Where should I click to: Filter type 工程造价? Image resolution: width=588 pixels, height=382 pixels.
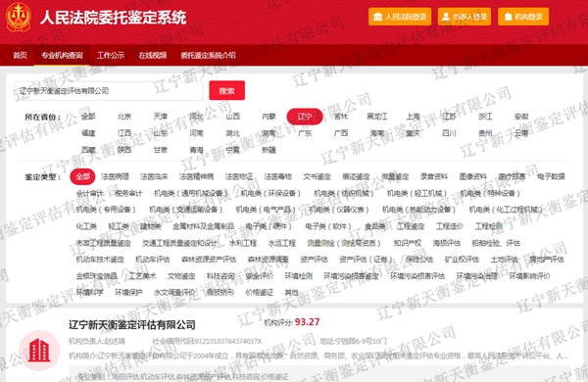pyautogui.click(x=450, y=226)
